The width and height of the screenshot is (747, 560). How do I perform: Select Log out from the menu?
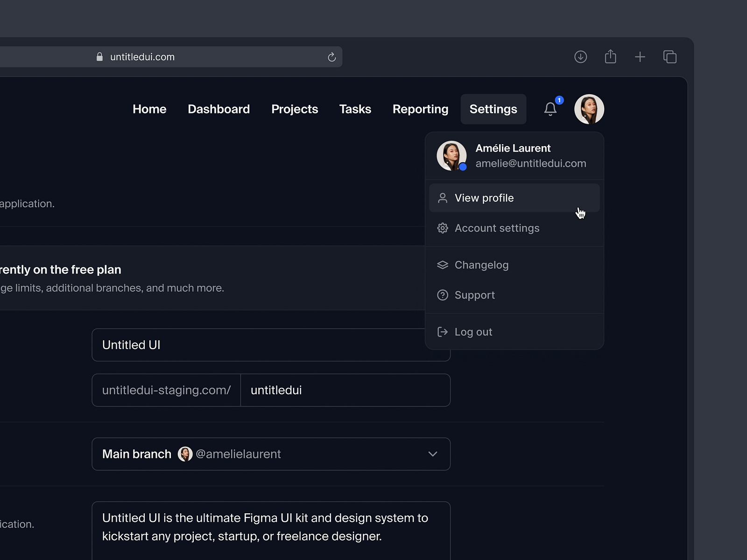pos(473,331)
